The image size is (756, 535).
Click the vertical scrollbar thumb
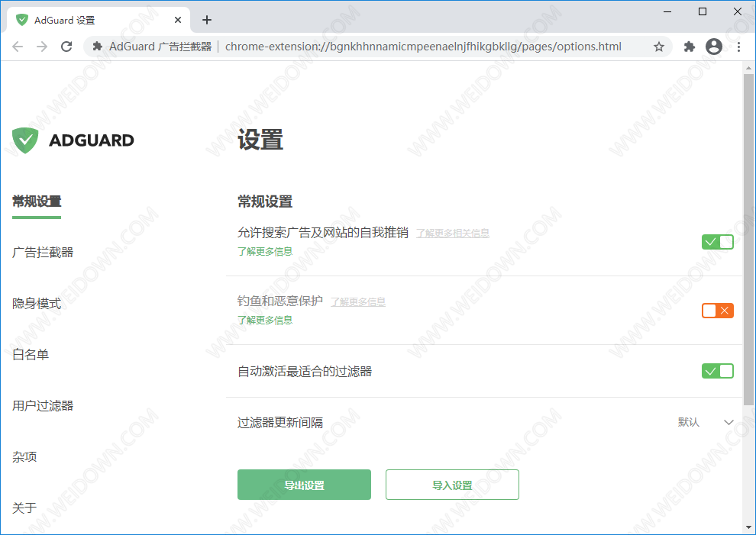pyautogui.click(x=748, y=240)
